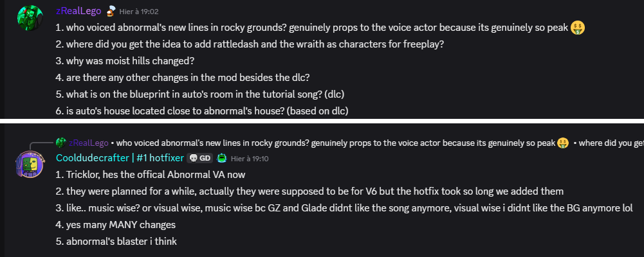Screen dimensions: 644x257
Task: Click the "Hier à 19:10" timestamp
Action: click(251, 159)
